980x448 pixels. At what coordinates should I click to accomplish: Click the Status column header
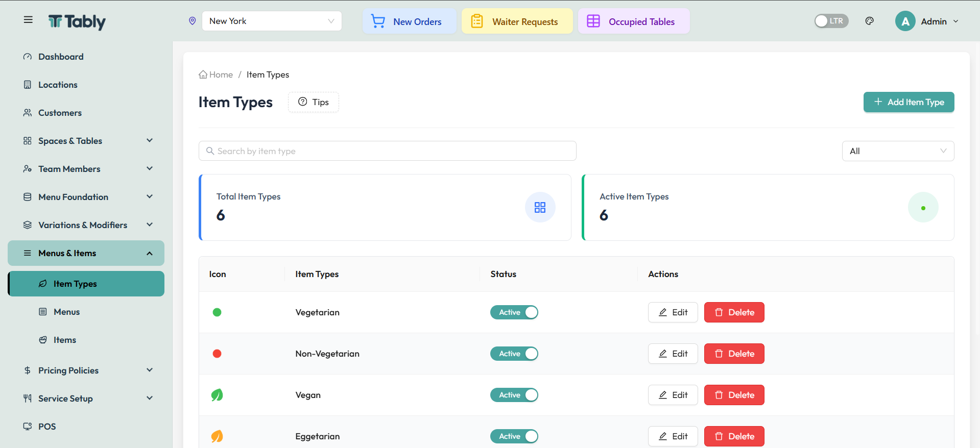503,274
